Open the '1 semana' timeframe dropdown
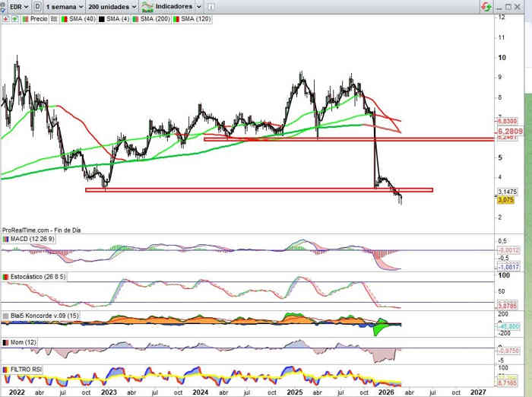This screenshot has height=397, width=532. point(64,5)
